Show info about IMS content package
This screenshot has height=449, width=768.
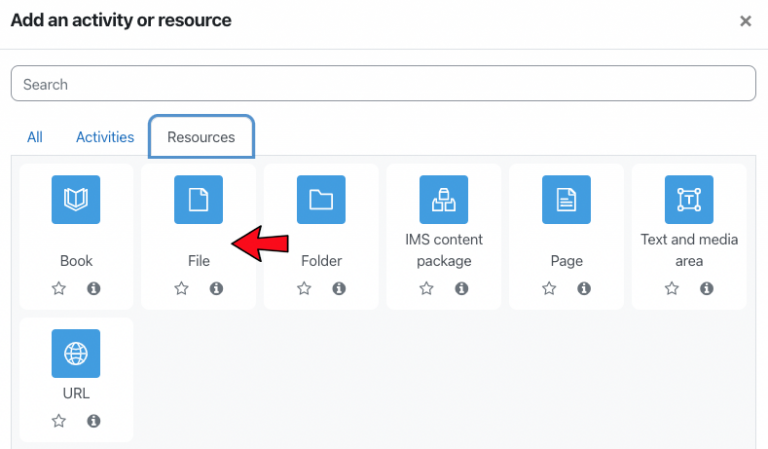tap(461, 288)
